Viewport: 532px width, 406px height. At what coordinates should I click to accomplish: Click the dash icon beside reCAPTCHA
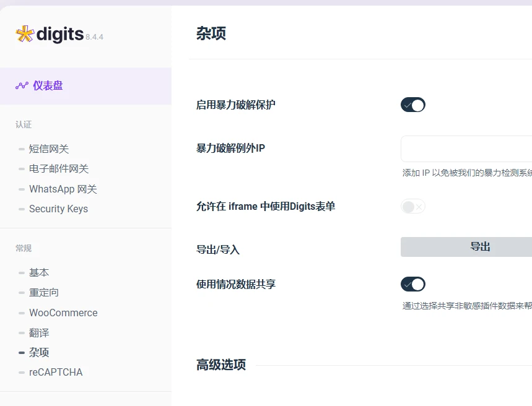coord(20,372)
